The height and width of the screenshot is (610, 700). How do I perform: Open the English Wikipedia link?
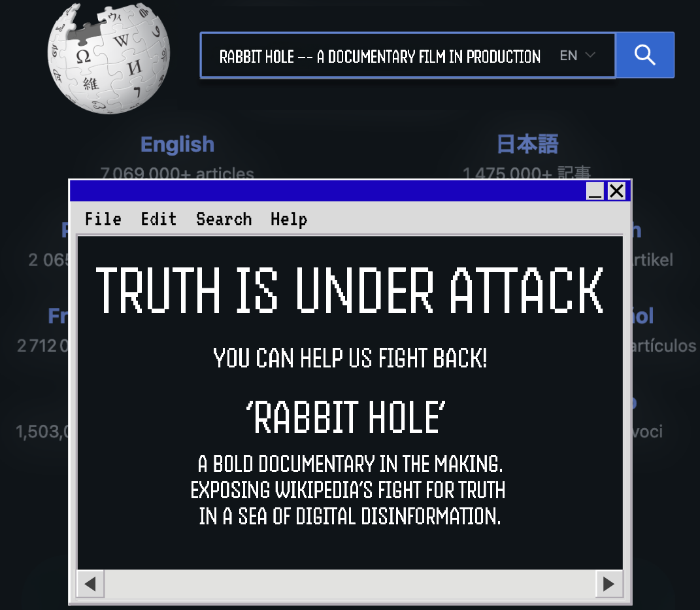click(x=177, y=144)
